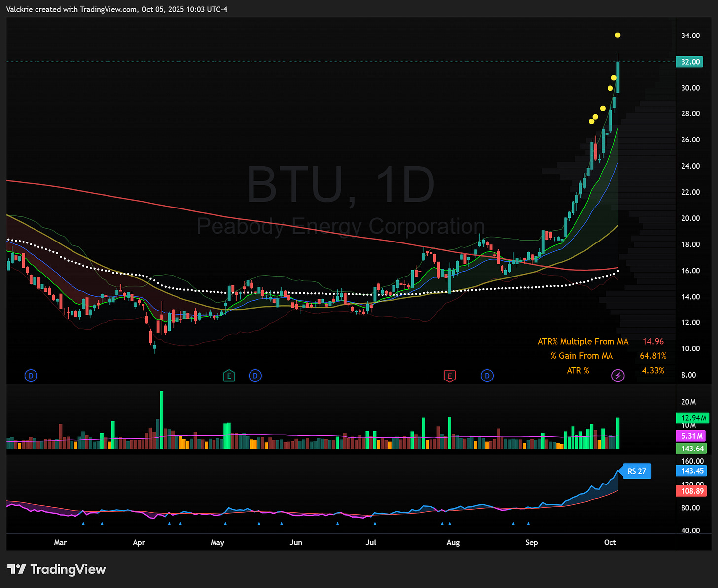Viewport: 718px width, 588px height.
Task: Click the 143.45 blue RS value label
Action: [x=691, y=471]
